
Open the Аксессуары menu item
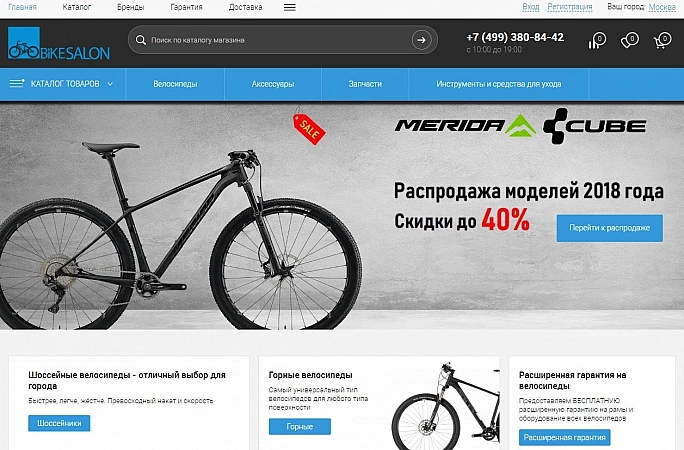(273, 84)
